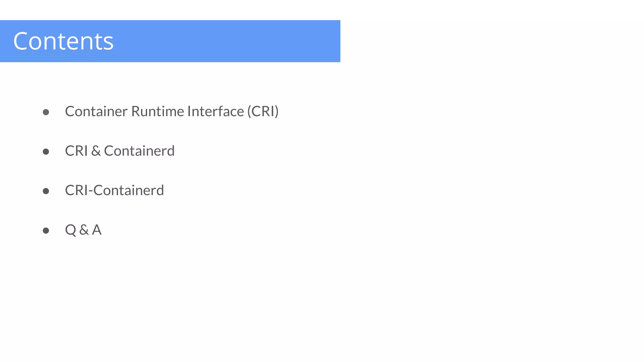
Task: Click the "Contents" slide title text
Action: pyautogui.click(x=63, y=41)
